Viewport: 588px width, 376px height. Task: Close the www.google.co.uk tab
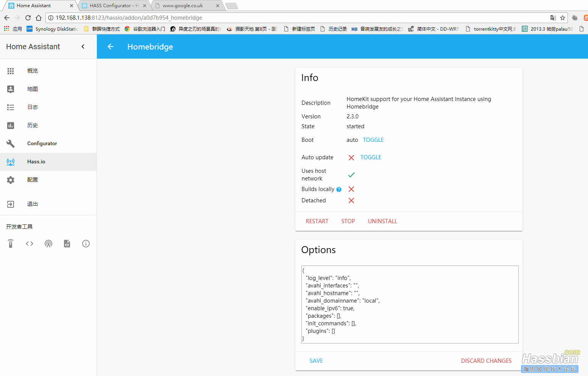[x=218, y=6]
